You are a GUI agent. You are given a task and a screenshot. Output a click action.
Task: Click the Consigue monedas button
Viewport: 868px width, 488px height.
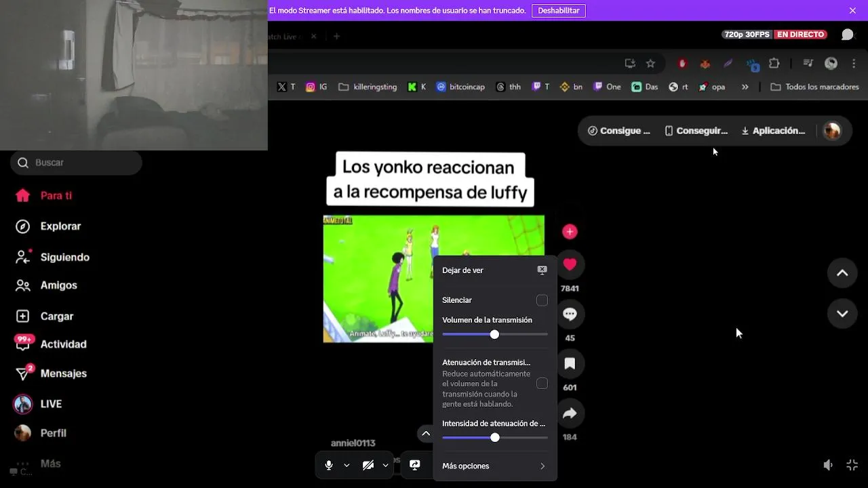tap(618, 131)
